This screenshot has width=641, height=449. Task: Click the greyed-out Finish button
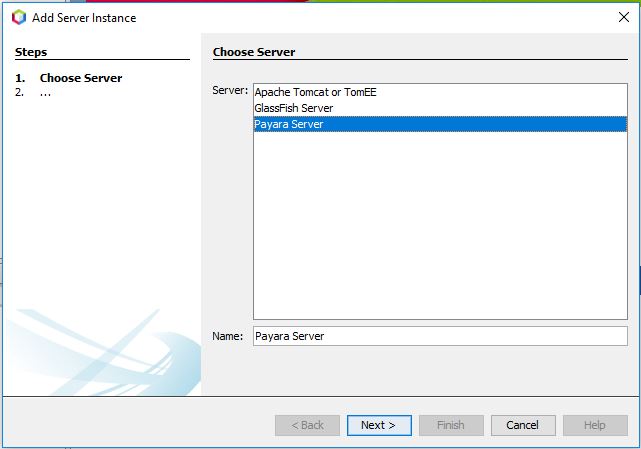click(451, 425)
